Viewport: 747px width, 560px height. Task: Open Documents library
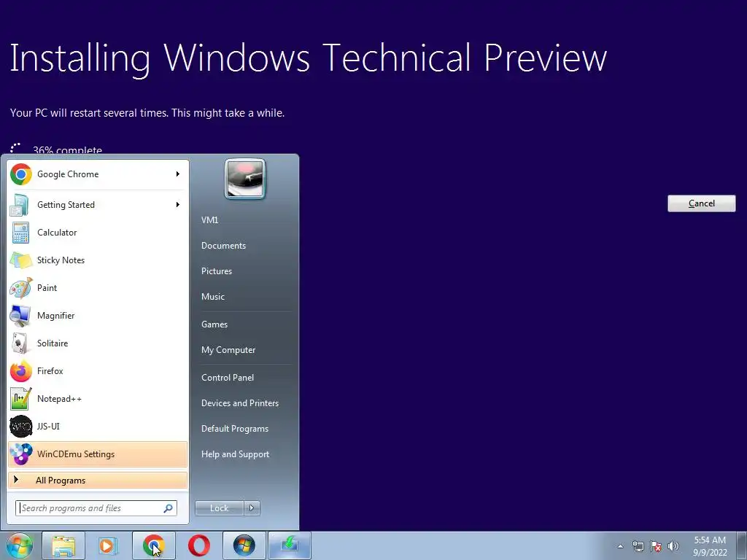coord(223,246)
